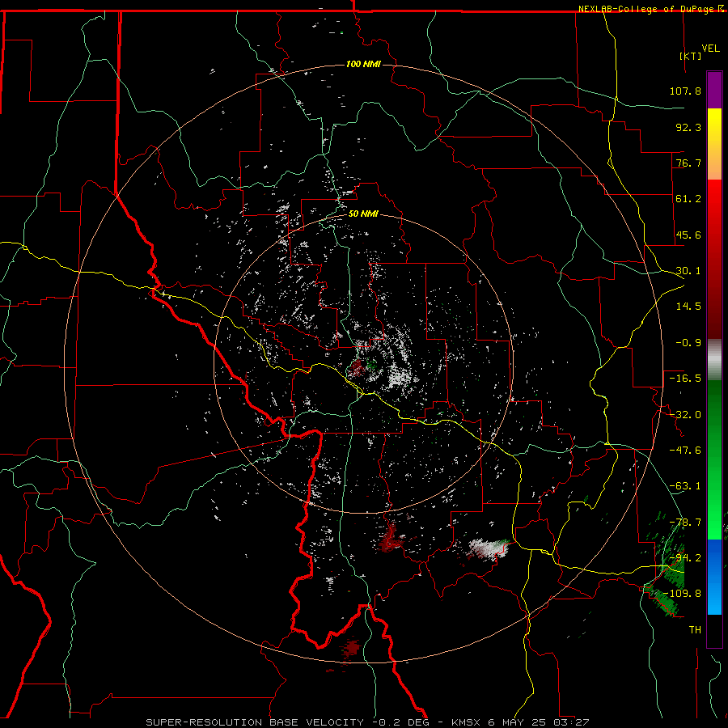Click the dark red echo near bottom ring
This screenshot has width=728, height=728.
(351, 647)
